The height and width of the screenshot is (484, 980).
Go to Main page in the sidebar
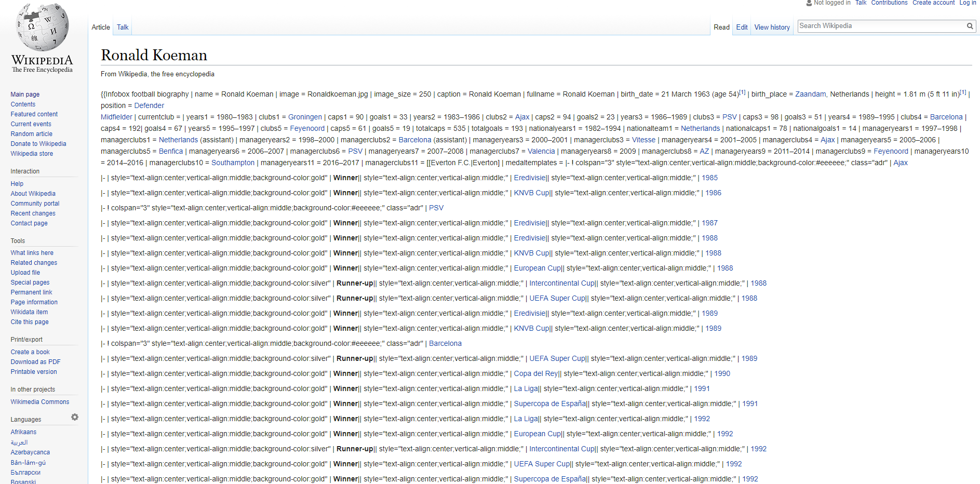(x=25, y=95)
